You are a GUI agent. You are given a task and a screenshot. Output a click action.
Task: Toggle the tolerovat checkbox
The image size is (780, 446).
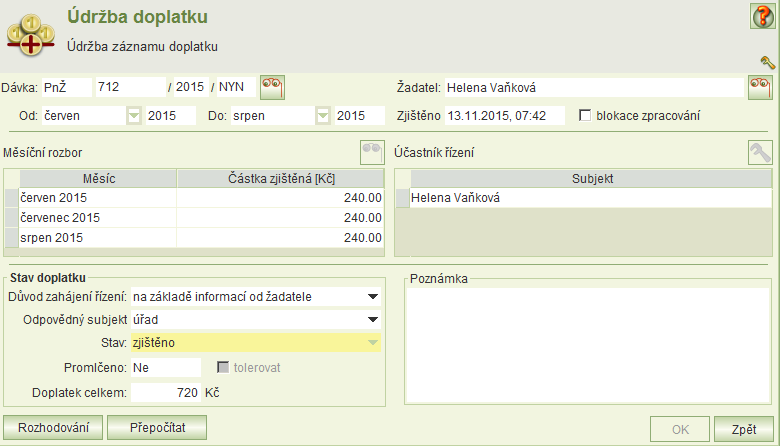223,367
